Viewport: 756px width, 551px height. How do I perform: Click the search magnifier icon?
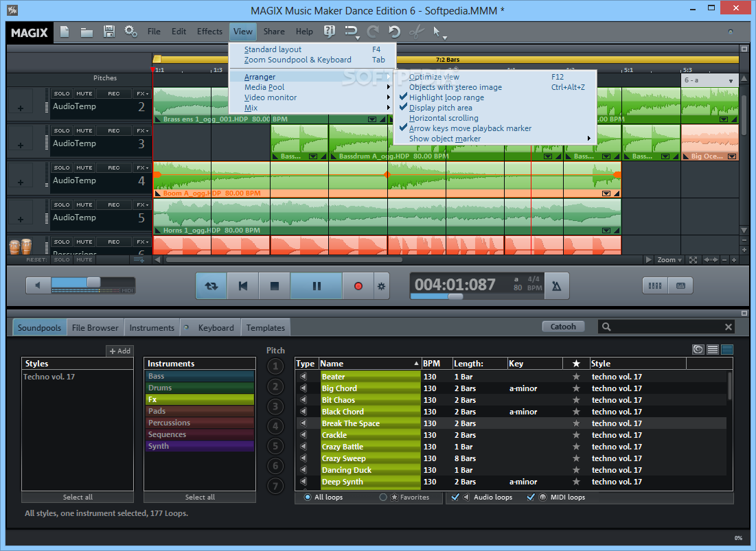pyautogui.click(x=606, y=327)
